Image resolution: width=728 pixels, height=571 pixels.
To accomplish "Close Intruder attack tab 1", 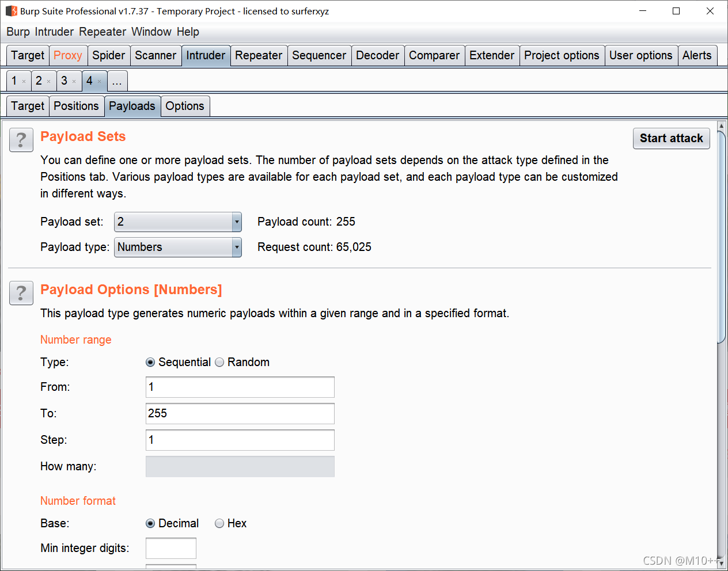I will 24,82.
